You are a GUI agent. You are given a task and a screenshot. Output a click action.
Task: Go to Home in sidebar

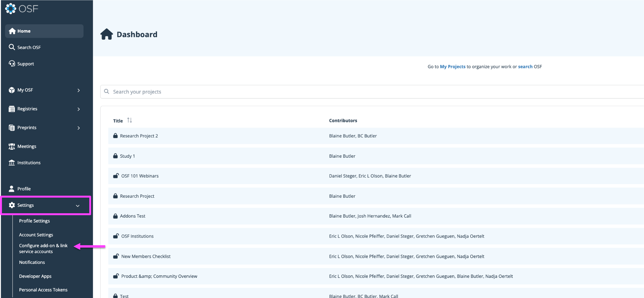[24, 31]
